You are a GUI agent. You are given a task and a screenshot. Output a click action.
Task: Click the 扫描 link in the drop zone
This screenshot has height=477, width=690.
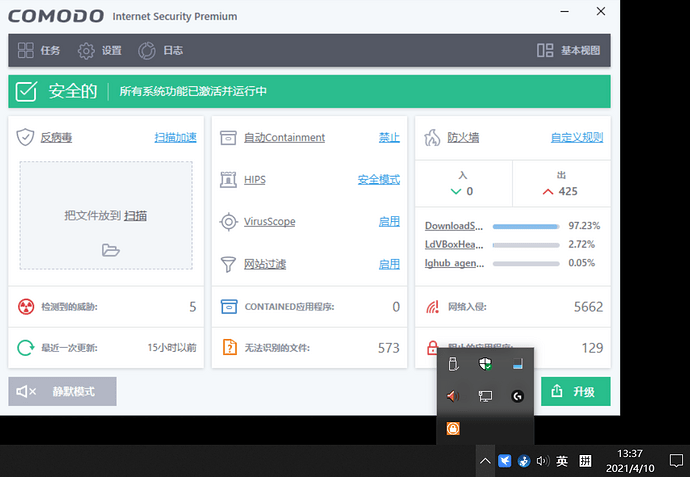click(136, 216)
